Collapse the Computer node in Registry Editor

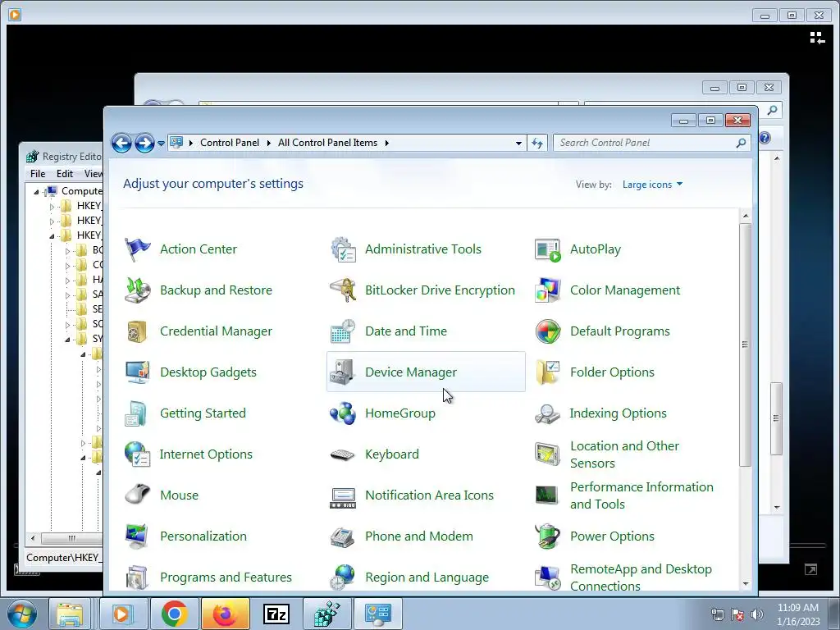[36, 191]
